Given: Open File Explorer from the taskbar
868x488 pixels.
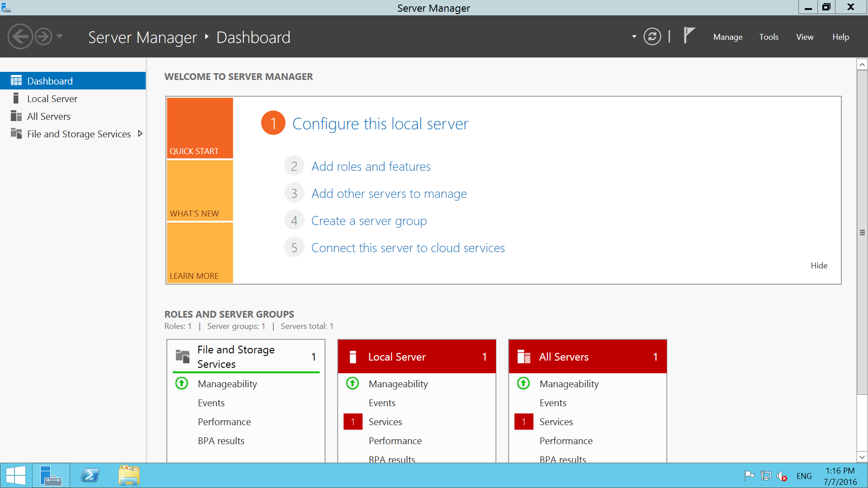Looking at the screenshot, I should tap(129, 475).
